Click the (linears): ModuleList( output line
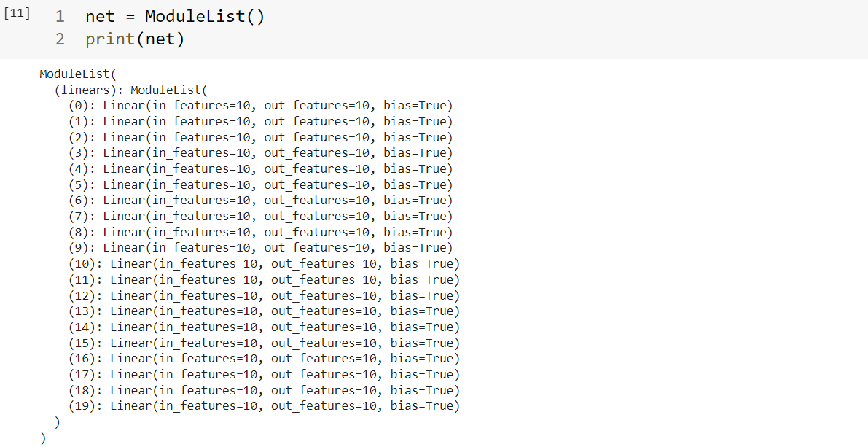 [130, 90]
